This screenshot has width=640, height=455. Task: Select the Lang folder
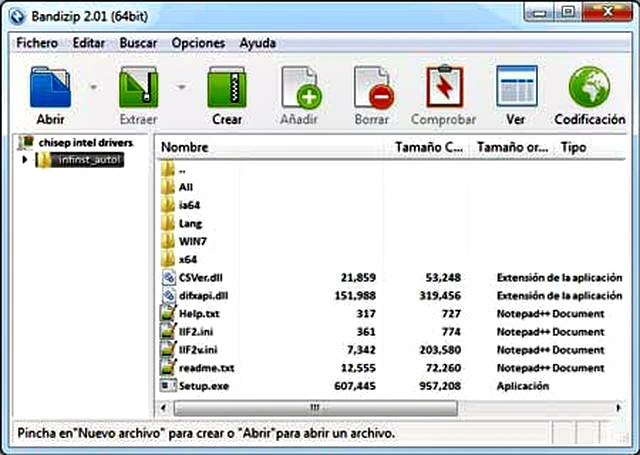181,223
